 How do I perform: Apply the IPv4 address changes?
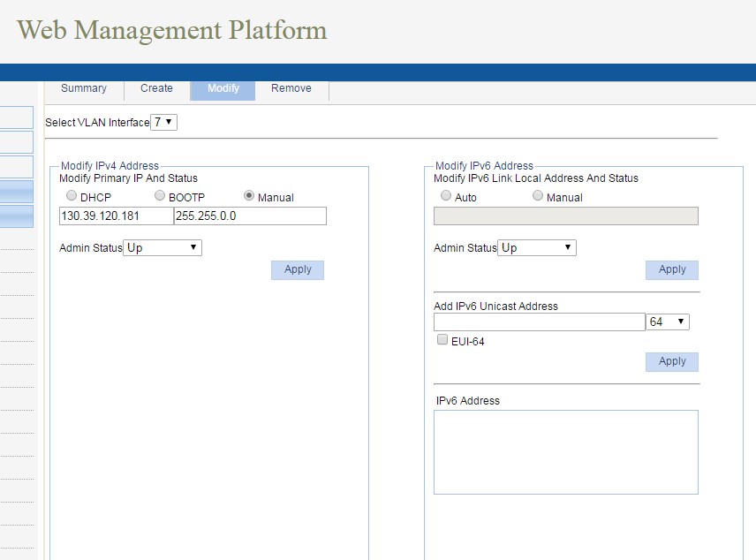[298, 269]
